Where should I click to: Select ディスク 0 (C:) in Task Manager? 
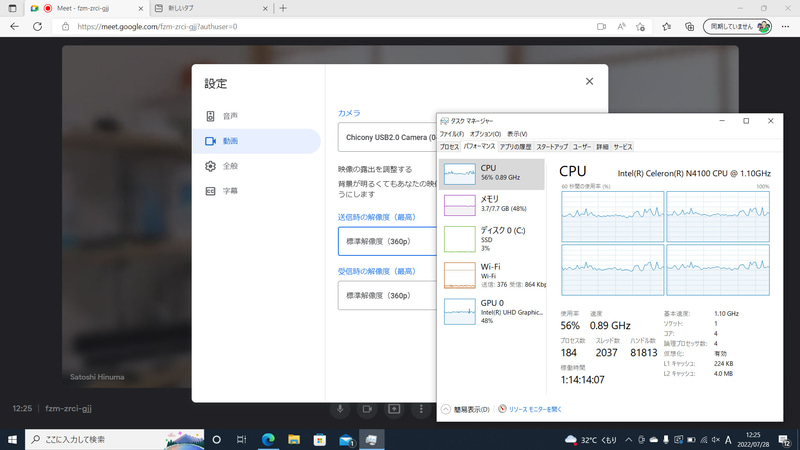coord(492,239)
